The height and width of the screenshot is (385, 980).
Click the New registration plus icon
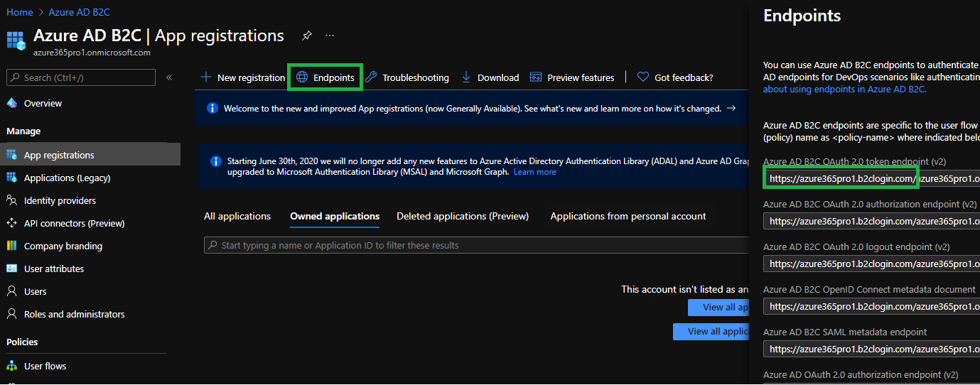pyautogui.click(x=206, y=77)
